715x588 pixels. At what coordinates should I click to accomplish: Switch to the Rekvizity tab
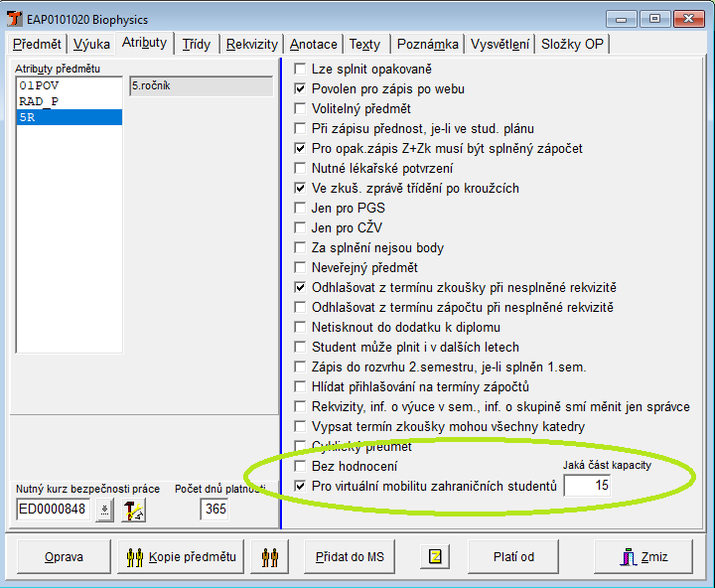coord(251,44)
